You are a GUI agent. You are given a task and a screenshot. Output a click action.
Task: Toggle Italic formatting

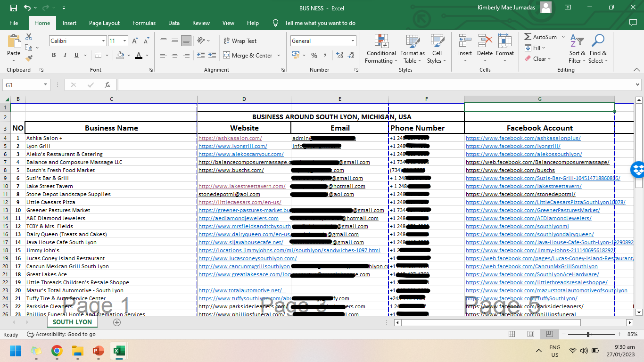coord(65,55)
